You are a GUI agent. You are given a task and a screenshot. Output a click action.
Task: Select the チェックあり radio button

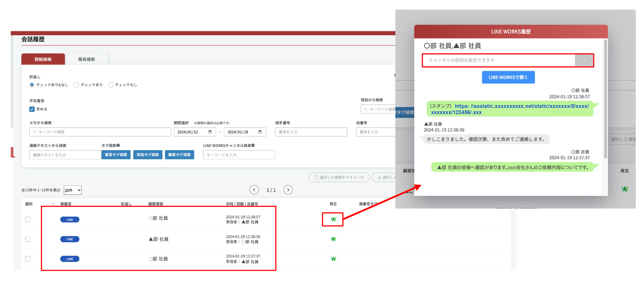(76, 85)
